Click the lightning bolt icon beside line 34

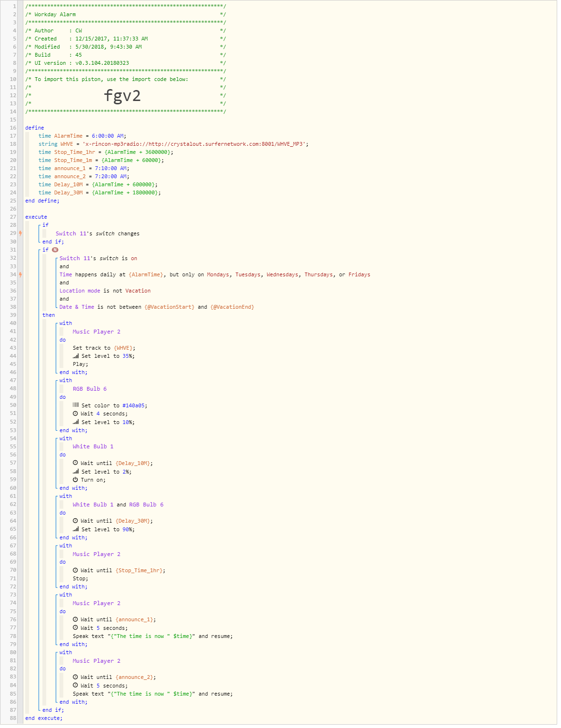pos(20,274)
